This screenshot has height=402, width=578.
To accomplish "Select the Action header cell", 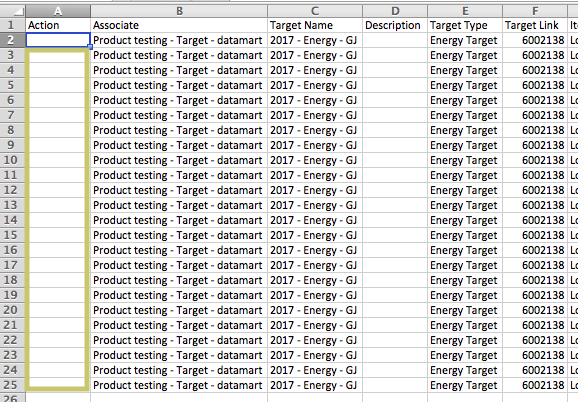I will 58,25.
